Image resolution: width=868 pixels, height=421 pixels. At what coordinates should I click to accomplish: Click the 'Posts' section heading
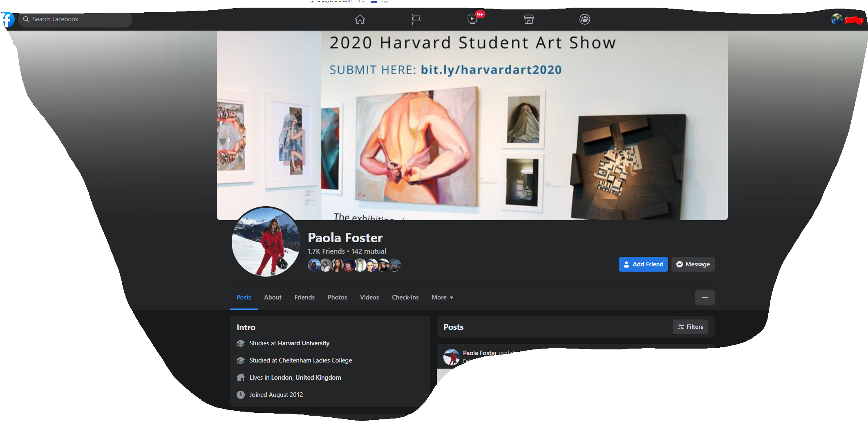tap(454, 327)
